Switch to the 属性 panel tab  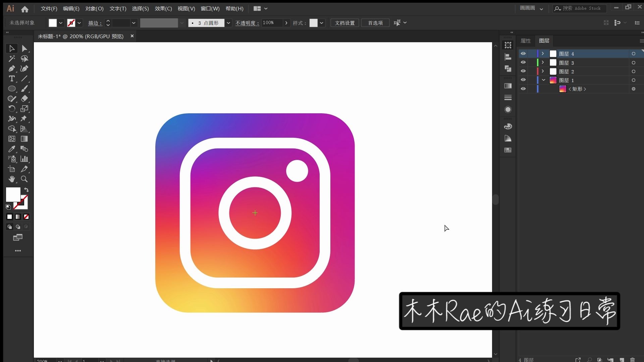(x=526, y=41)
